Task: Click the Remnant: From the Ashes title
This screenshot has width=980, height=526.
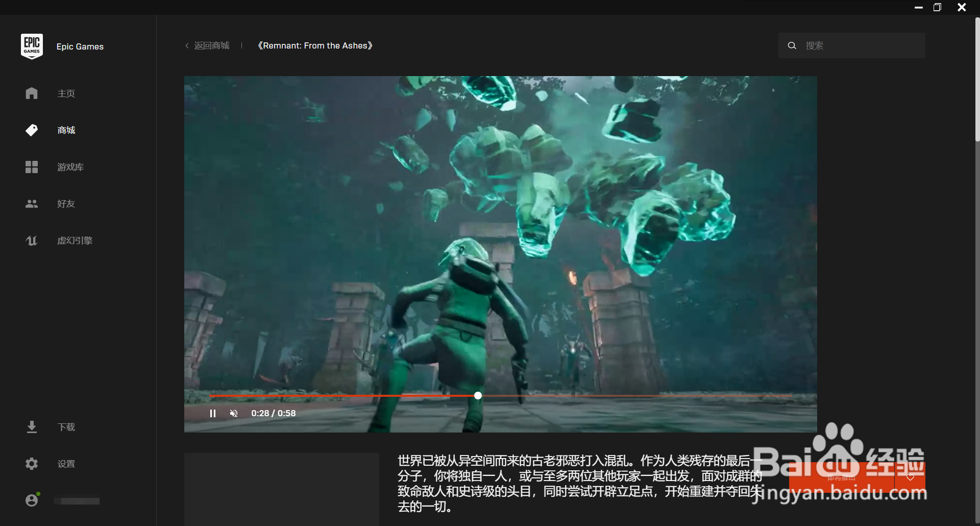Action: (x=315, y=45)
